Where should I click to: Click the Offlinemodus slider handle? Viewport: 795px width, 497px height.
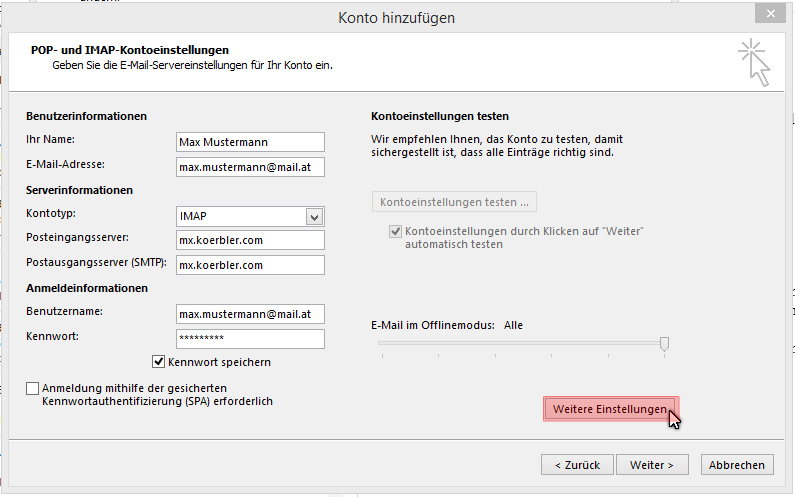click(664, 344)
